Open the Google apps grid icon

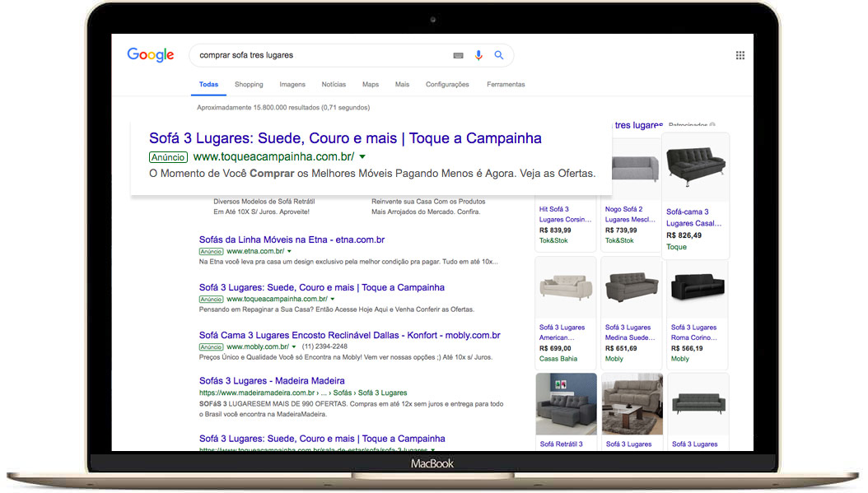740,55
